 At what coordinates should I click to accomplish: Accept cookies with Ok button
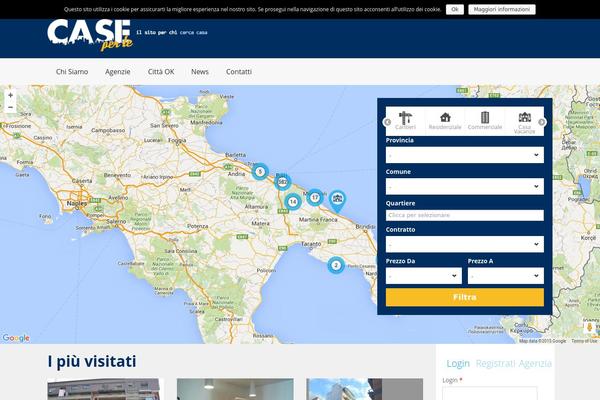(x=455, y=9)
